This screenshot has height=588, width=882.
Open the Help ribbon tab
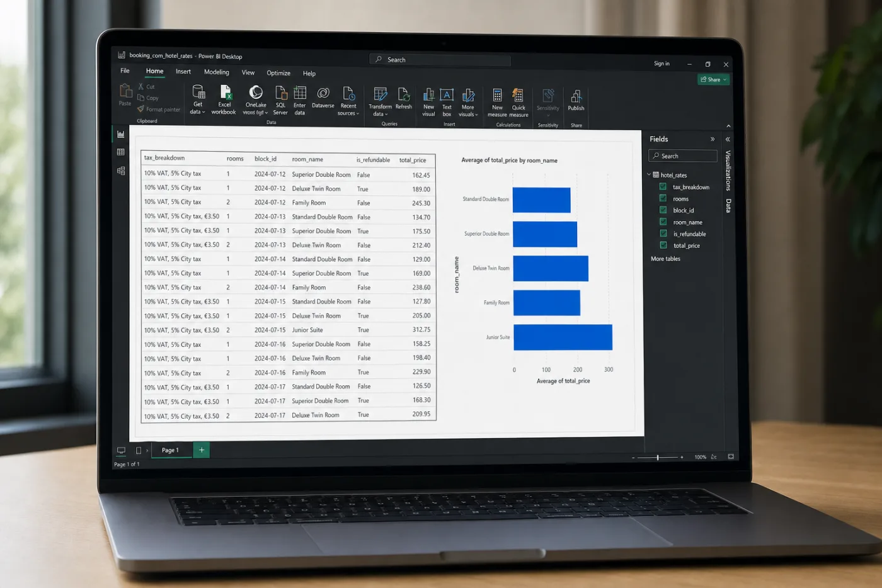point(309,74)
